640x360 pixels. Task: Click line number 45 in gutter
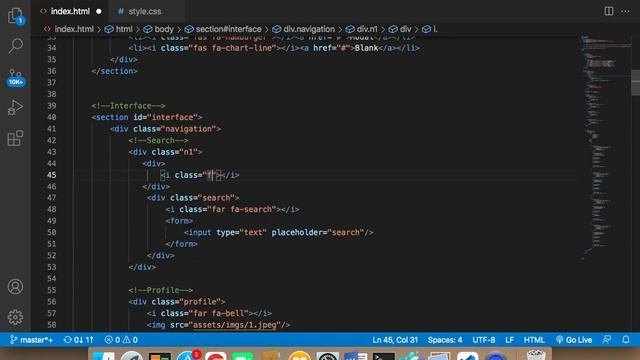tap(51, 175)
